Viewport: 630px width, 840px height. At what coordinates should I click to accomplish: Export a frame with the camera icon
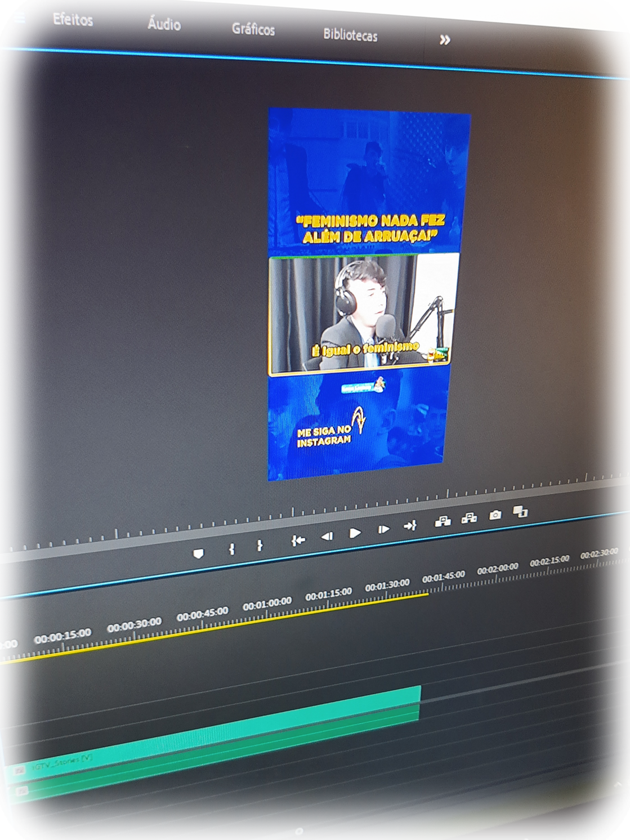click(x=495, y=515)
